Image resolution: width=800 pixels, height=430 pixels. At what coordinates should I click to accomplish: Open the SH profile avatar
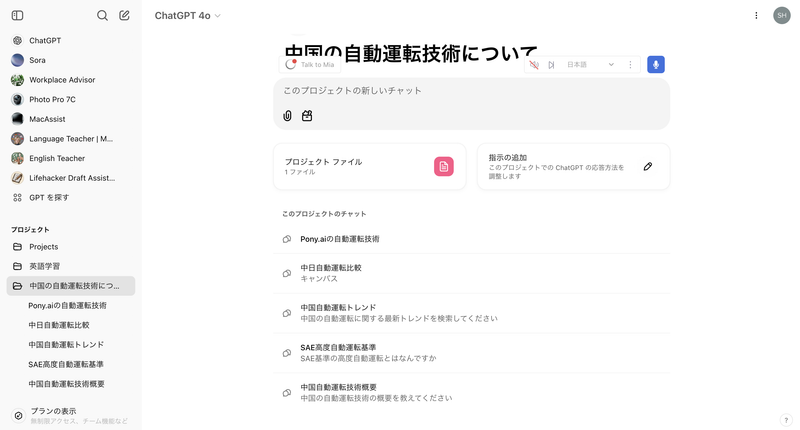[x=782, y=15]
